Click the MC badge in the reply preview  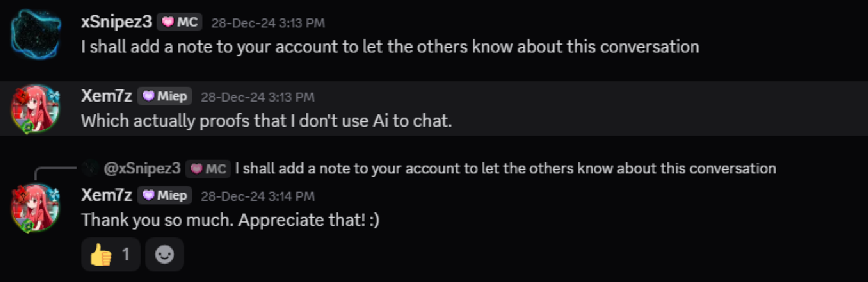[x=208, y=169]
